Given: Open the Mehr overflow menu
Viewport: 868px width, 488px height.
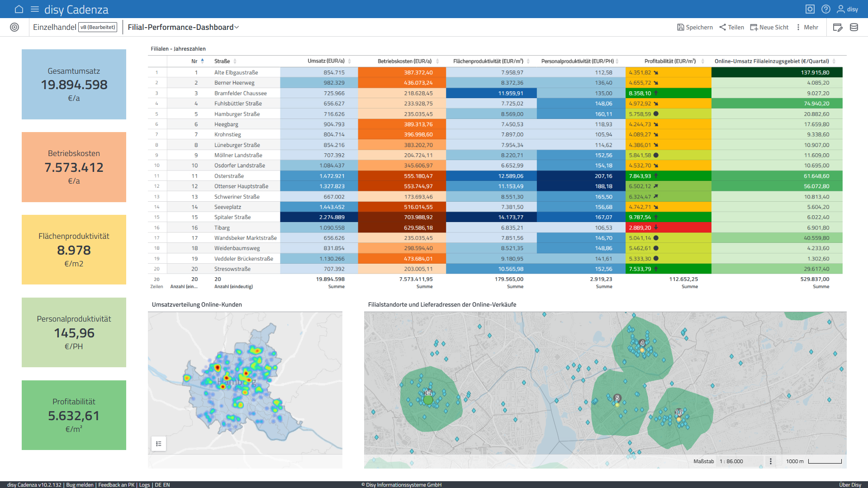Looking at the screenshot, I should coord(807,27).
